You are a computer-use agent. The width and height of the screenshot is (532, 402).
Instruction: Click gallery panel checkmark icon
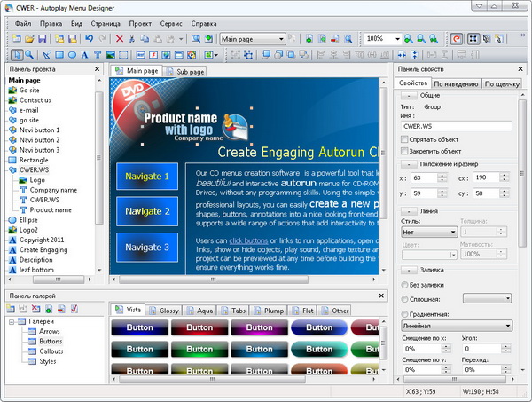click(x=74, y=309)
